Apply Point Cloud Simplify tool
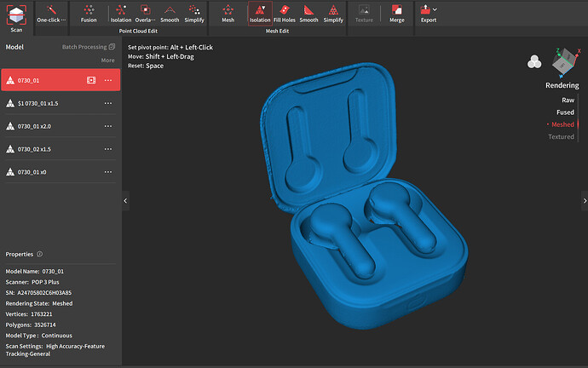The height and width of the screenshot is (368, 588). tap(194, 14)
